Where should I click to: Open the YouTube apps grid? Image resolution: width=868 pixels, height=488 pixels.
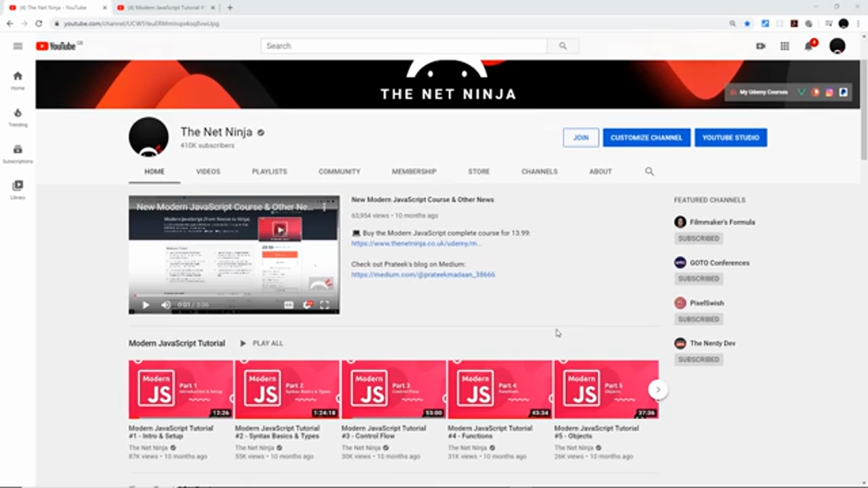[x=785, y=46]
